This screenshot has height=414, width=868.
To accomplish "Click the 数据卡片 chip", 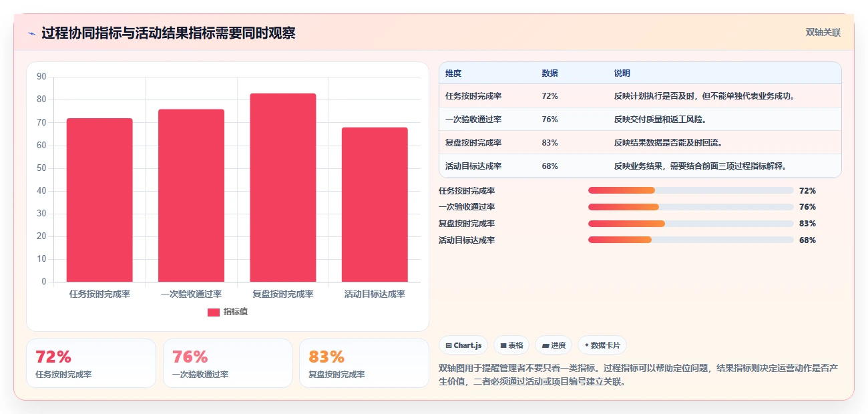I will pos(602,345).
